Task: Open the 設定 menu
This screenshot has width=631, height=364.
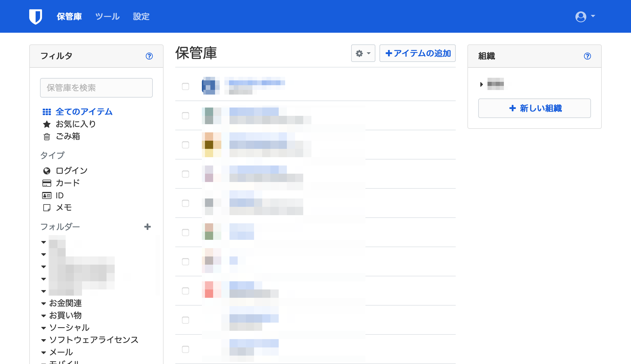Action: coord(141,17)
